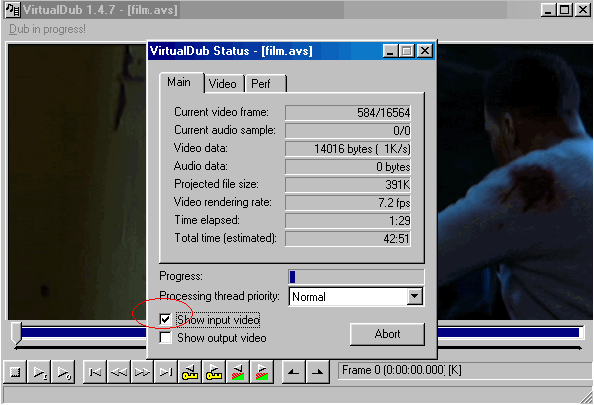Click the Current audio sample 0/0 value
This screenshot has width=594, height=405.
(x=348, y=131)
